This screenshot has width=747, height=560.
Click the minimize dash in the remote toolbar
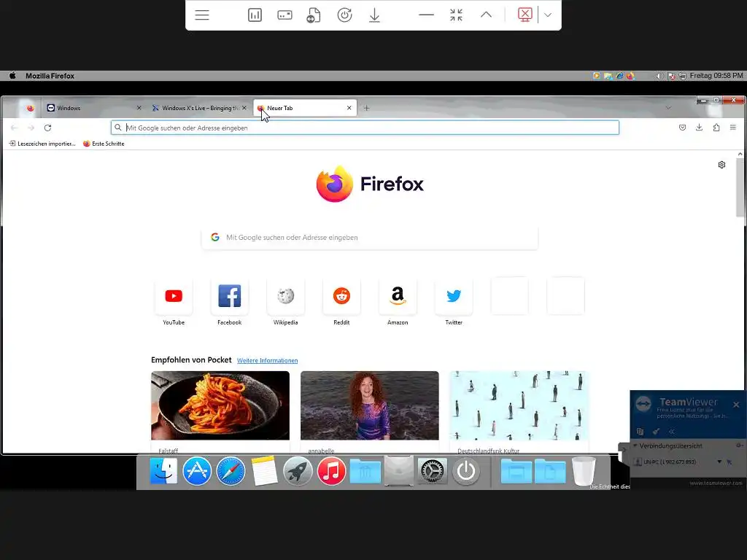pos(426,15)
